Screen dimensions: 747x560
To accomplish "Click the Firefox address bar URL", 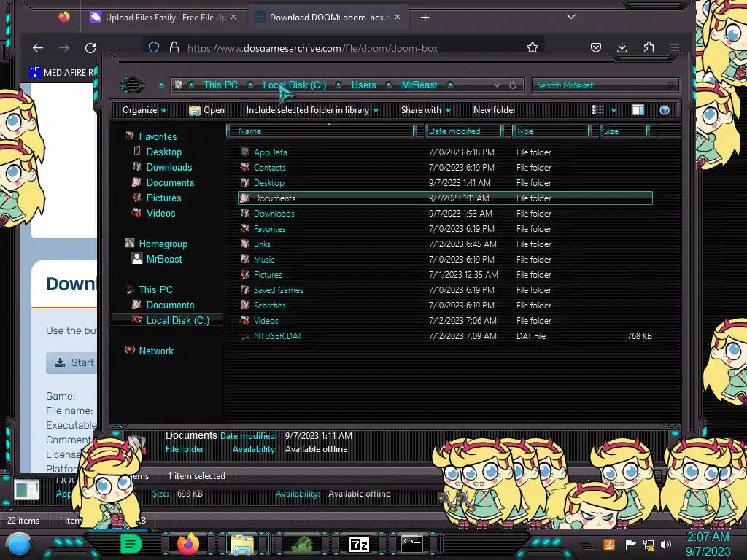I will [312, 48].
